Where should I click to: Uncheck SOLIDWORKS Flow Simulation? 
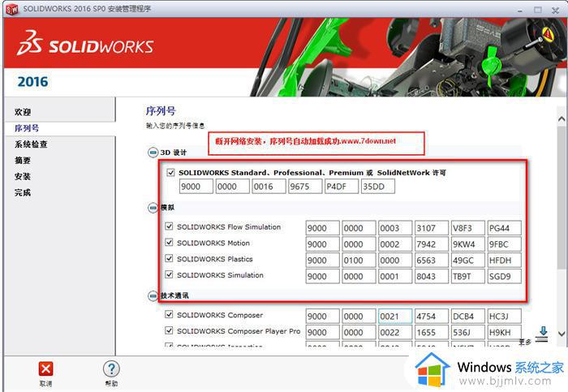[x=169, y=226]
